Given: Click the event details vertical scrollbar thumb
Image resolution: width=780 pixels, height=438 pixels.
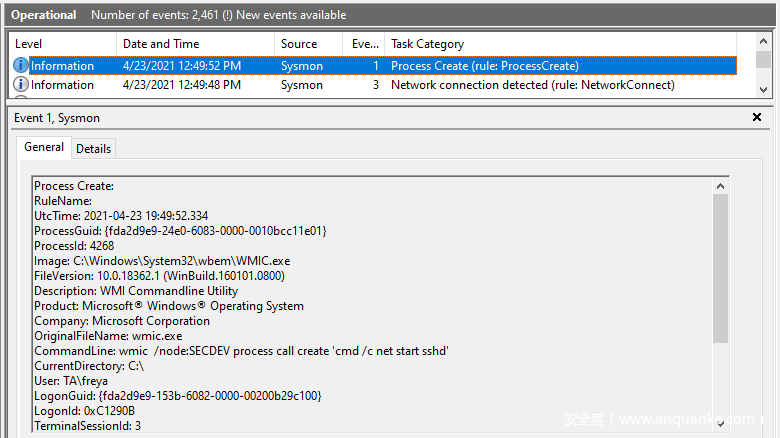Looking at the screenshot, I should point(720,268).
